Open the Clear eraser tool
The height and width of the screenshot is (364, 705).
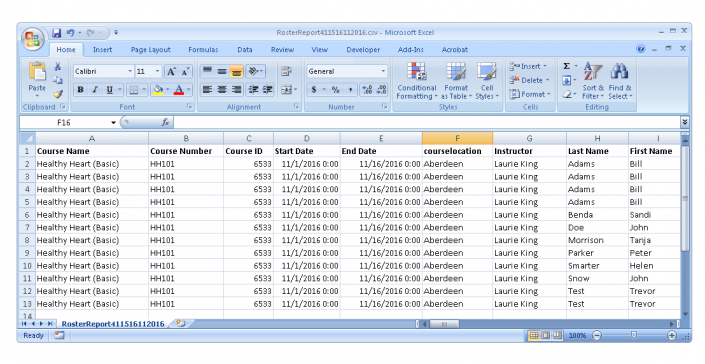click(x=567, y=94)
